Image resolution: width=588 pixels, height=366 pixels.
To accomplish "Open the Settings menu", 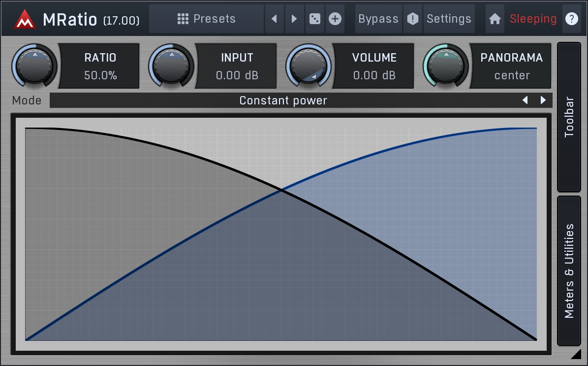I will (x=449, y=19).
